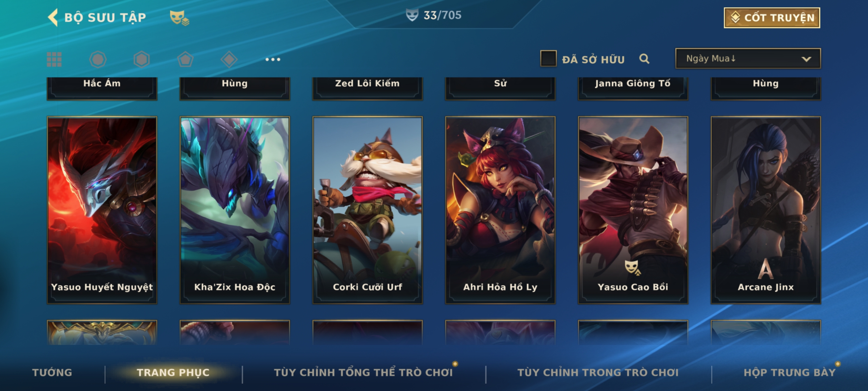Viewport: 868px width, 391px height.
Task: Expand the Ngày Mua sort dropdown
Action: [x=748, y=59]
